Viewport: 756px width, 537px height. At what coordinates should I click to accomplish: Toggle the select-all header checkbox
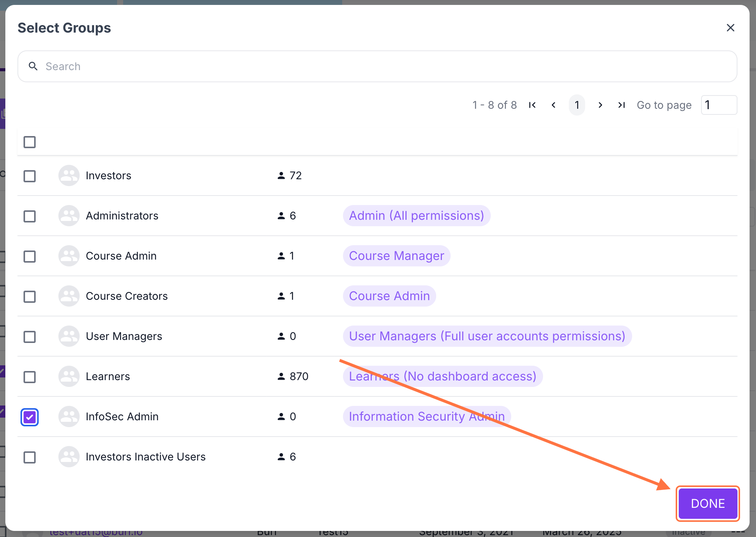tap(30, 142)
